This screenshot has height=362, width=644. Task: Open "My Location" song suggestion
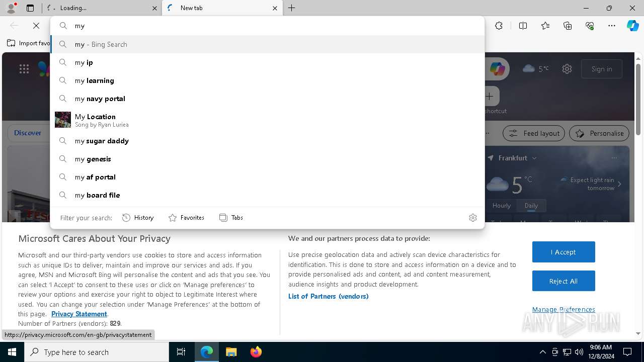(267, 120)
